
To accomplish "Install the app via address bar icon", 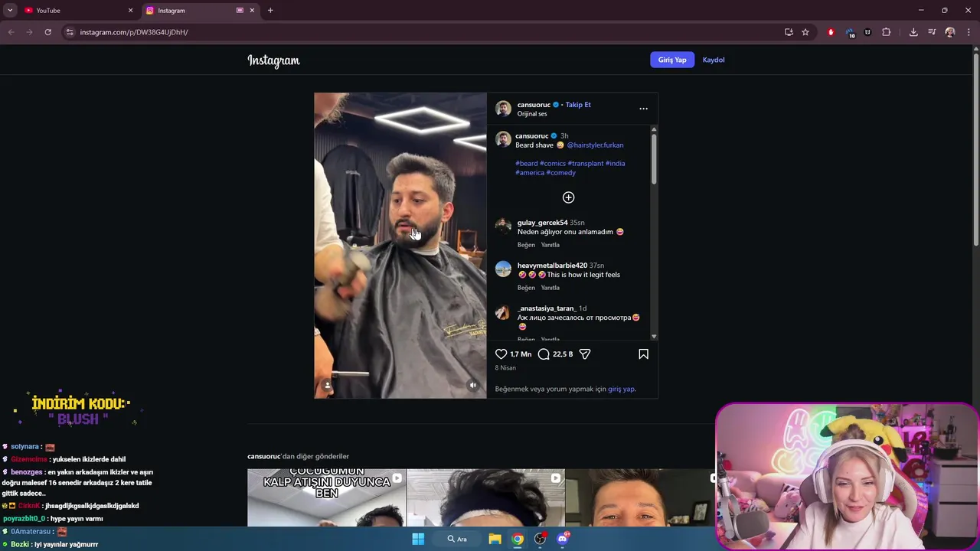I will pyautogui.click(x=789, y=32).
